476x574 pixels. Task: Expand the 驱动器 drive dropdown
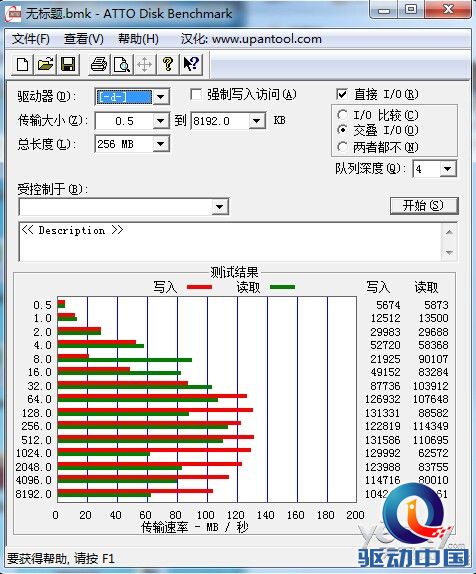tap(160, 97)
